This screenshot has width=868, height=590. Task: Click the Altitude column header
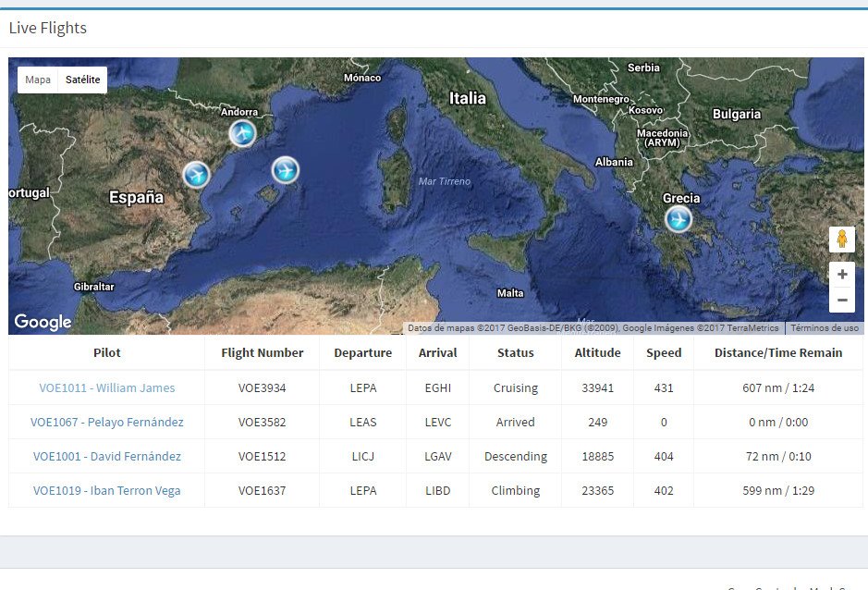click(x=598, y=353)
